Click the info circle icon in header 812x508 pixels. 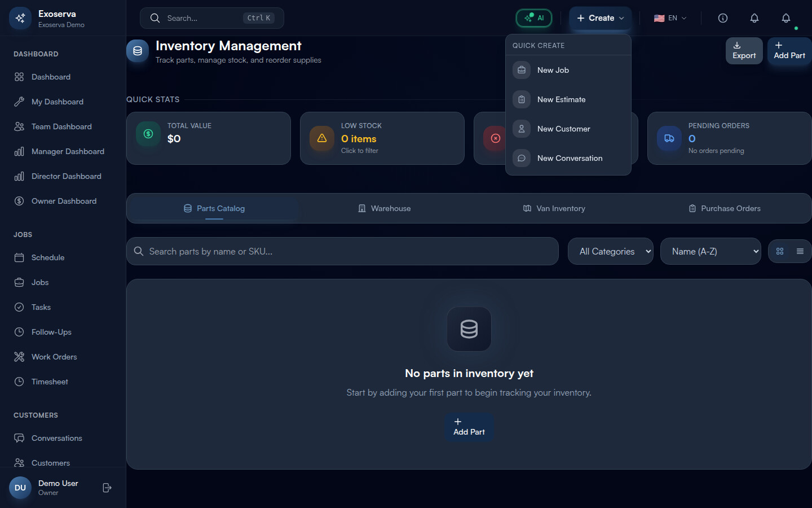pyautogui.click(x=722, y=18)
